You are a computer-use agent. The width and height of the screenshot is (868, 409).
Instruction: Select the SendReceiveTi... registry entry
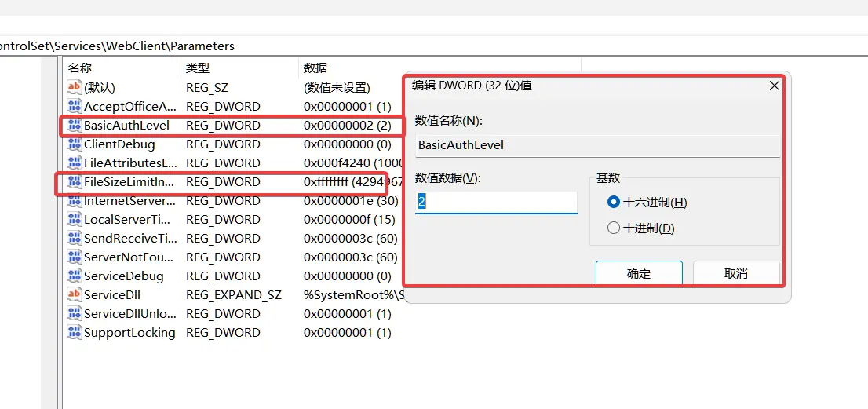129,239
